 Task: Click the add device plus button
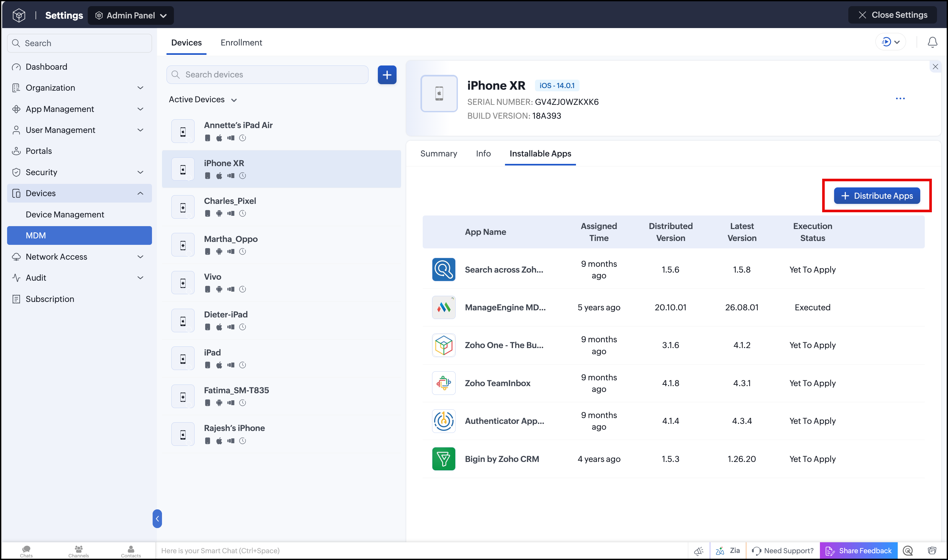(x=387, y=75)
